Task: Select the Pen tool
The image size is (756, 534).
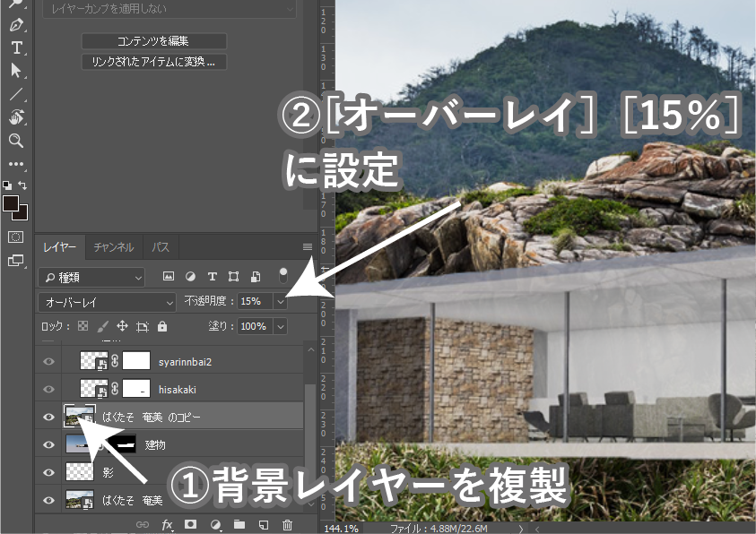Action: [16, 24]
